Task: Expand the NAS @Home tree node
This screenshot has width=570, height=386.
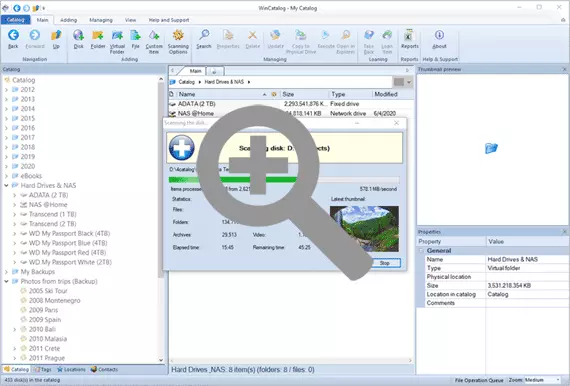Action: 15,205
